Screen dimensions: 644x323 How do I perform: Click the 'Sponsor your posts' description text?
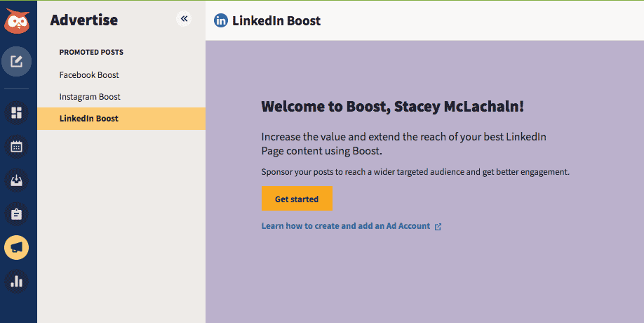point(415,172)
